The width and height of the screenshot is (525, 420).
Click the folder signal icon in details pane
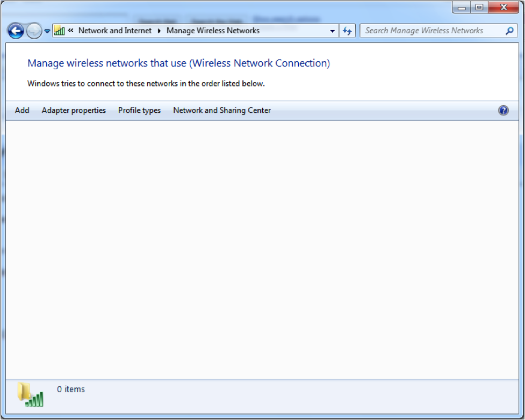coord(30,394)
